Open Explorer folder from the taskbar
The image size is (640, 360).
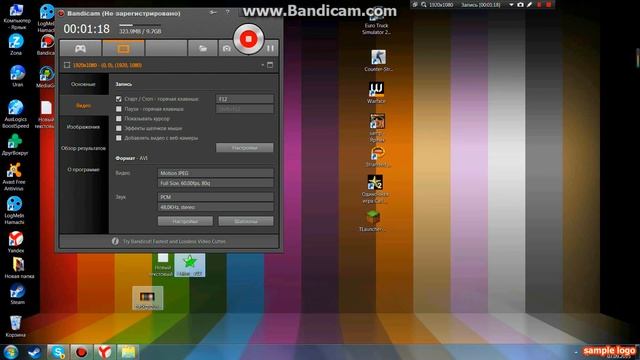click(128, 352)
